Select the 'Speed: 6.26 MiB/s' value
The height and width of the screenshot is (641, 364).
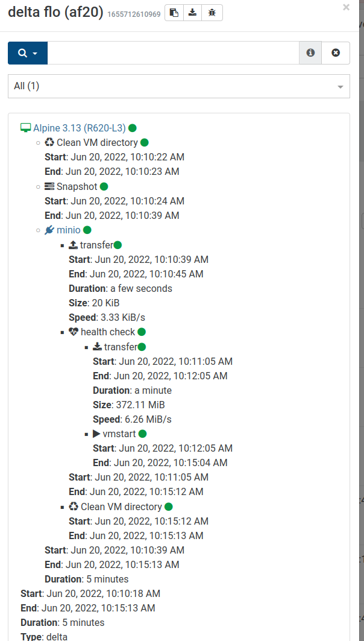(147, 420)
